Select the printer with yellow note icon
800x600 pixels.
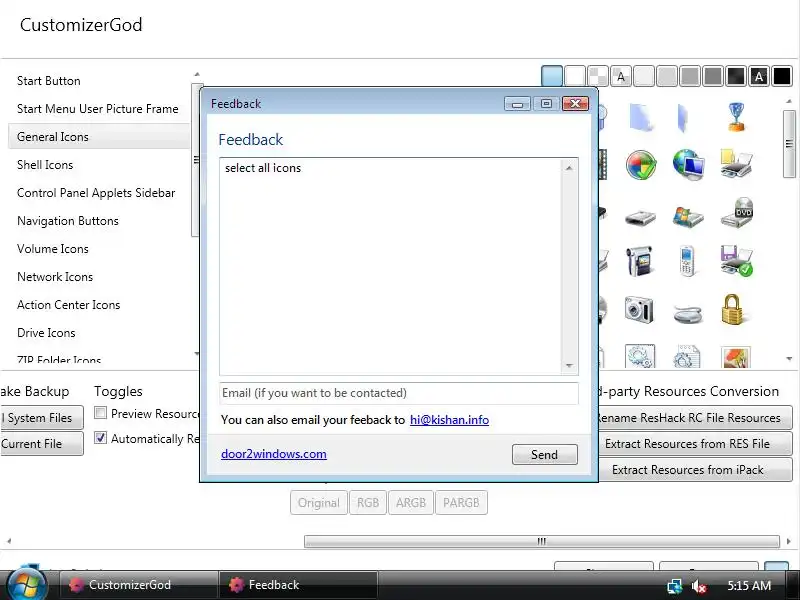tap(736, 163)
